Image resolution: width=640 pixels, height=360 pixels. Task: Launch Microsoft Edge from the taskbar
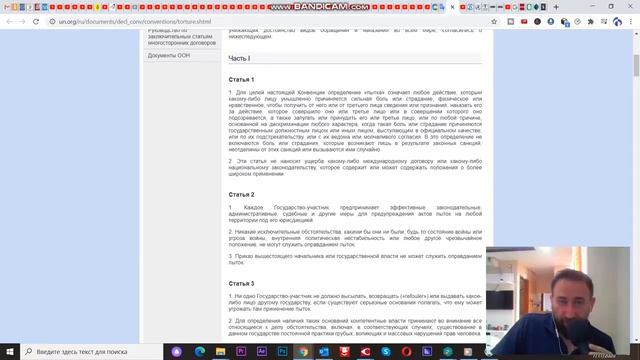click(x=200, y=351)
